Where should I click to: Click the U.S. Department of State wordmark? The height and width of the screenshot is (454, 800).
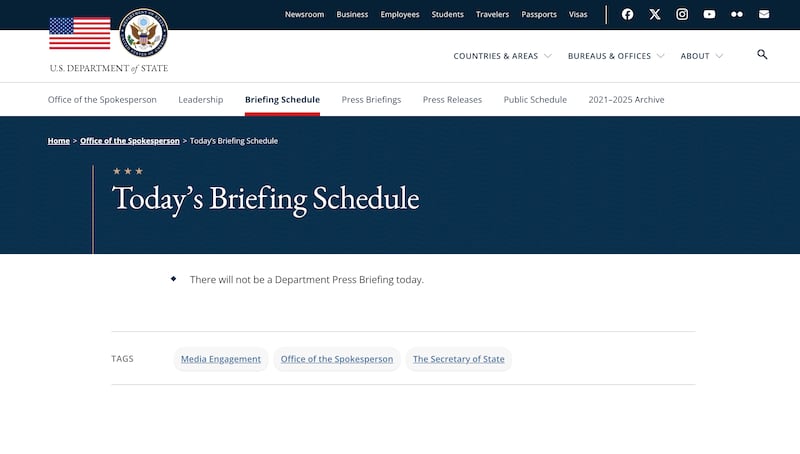coord(109,68)
